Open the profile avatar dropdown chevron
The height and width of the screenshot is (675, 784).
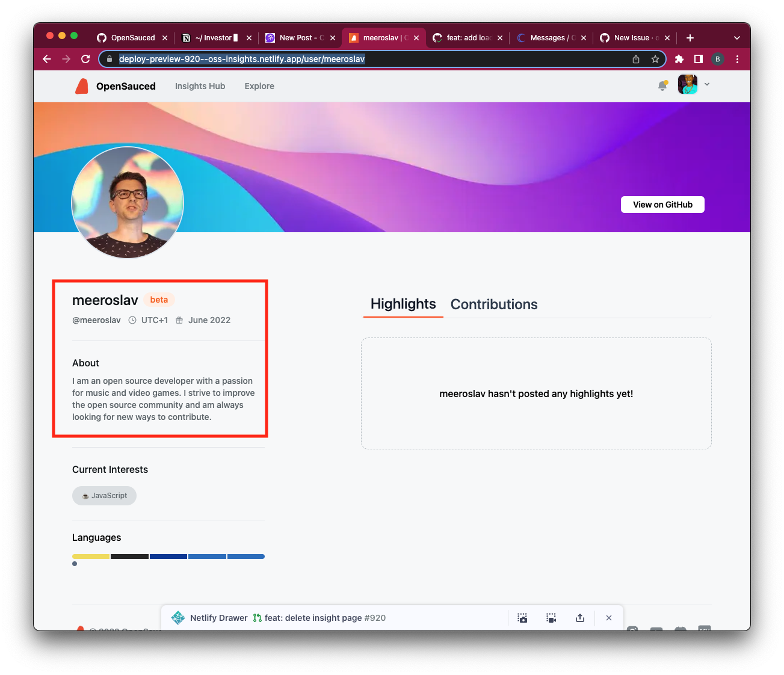707,84
